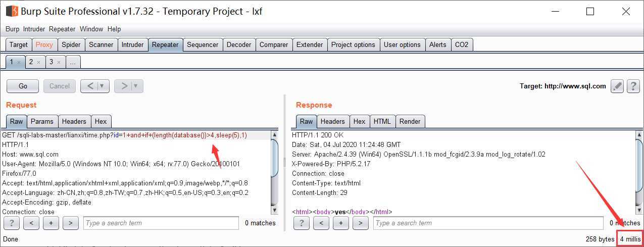Switch to the Target tab
Viewport: 644px width, 247px height.
[19, 44]
